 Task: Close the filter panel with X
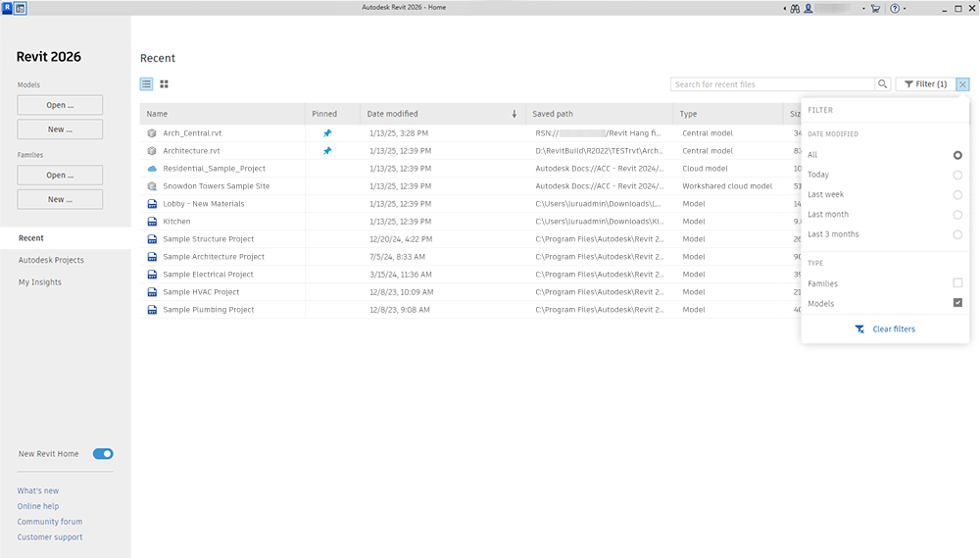(x=962, y=83)
